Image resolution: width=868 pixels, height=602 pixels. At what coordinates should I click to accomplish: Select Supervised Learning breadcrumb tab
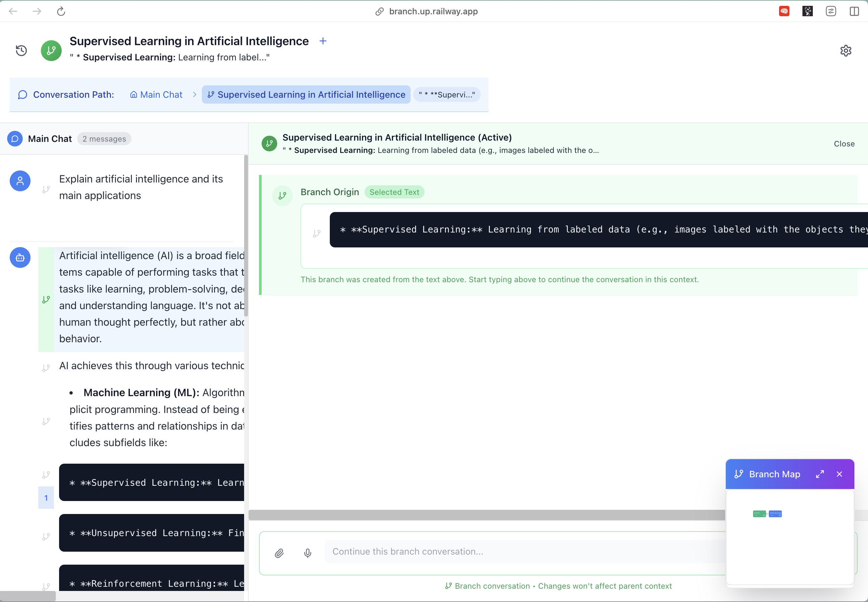306,95
